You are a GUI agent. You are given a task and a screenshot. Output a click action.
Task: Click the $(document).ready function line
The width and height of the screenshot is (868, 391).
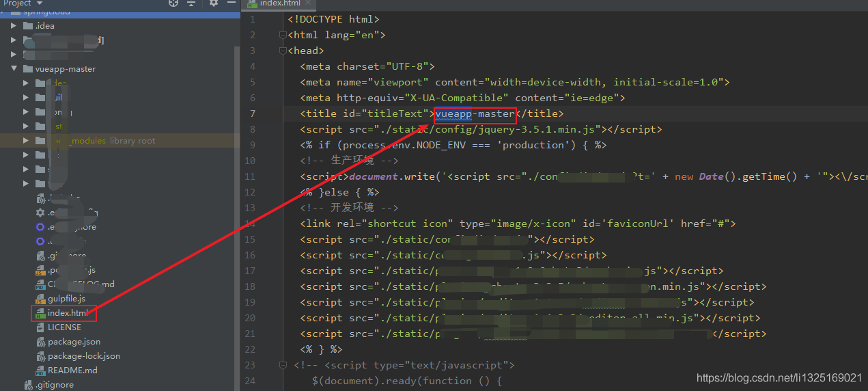(x=407, y=381)
